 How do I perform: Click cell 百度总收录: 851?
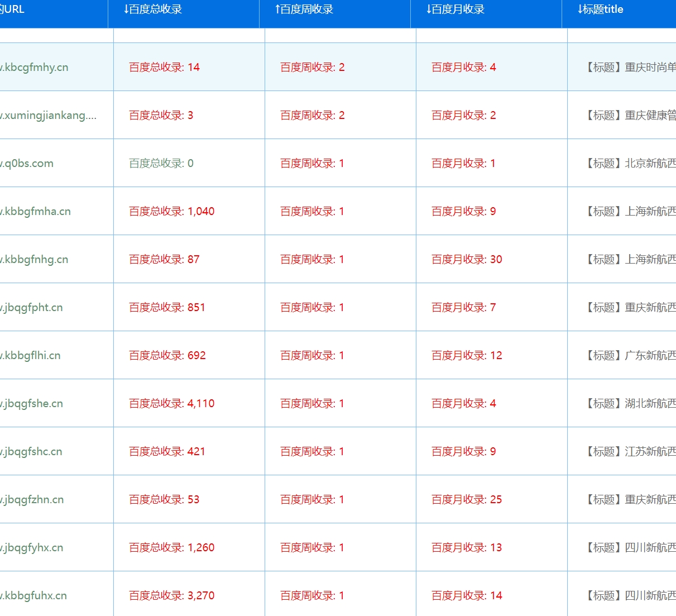point(167,307)
